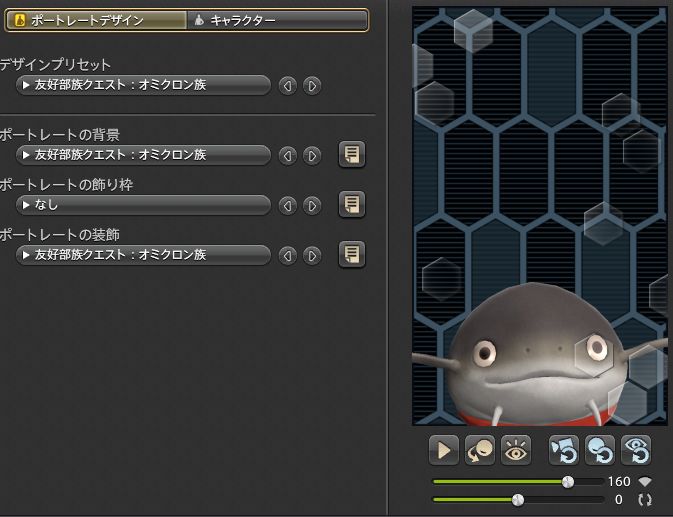Viewport: 673px width, 517px height.
Task: Click the rotation icon beside 0
Action: click(x=645, y=500)
